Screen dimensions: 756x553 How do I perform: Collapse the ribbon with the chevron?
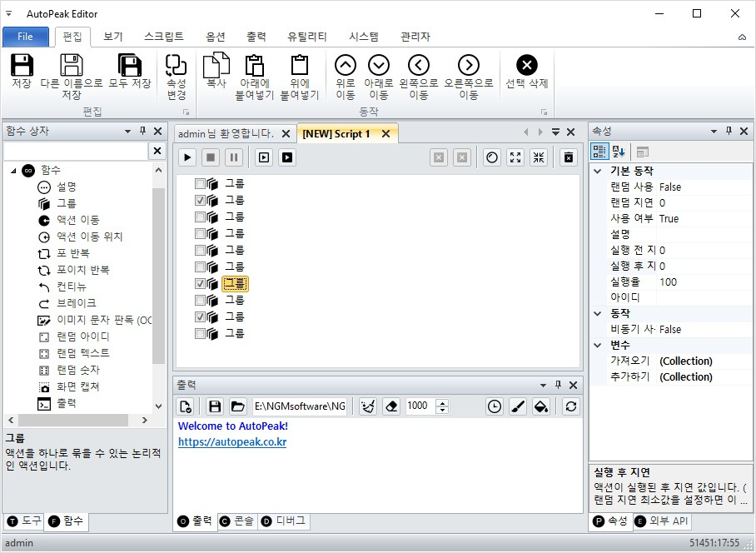(x=742, y=37)
